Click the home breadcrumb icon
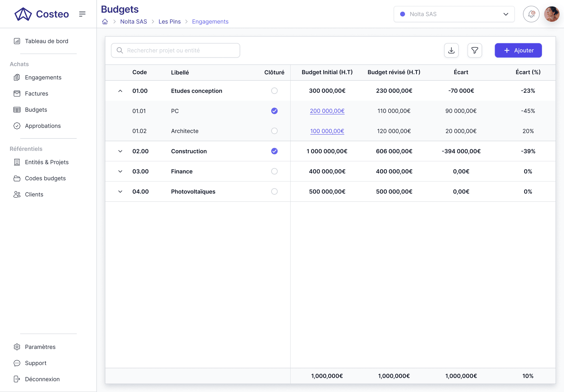 coord(105,21)
